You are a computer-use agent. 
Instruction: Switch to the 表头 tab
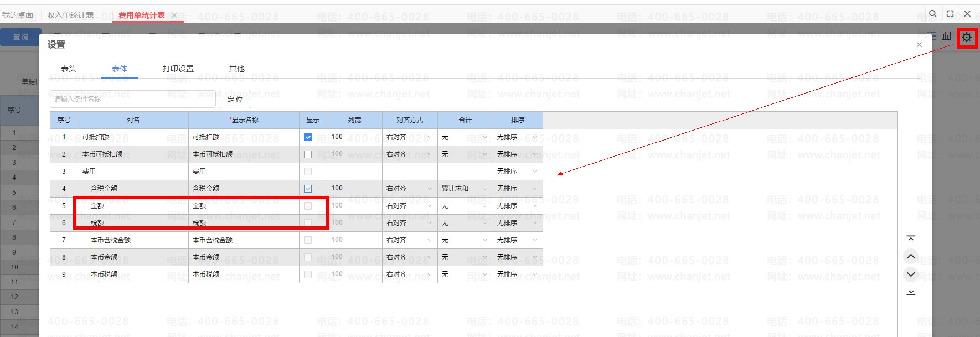pos(69,69)
